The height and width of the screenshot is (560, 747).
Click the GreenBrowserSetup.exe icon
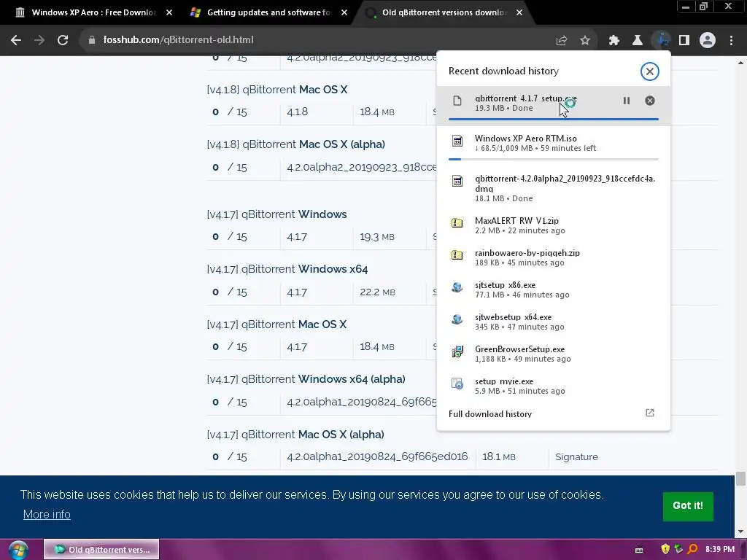(x=457, y=351)
